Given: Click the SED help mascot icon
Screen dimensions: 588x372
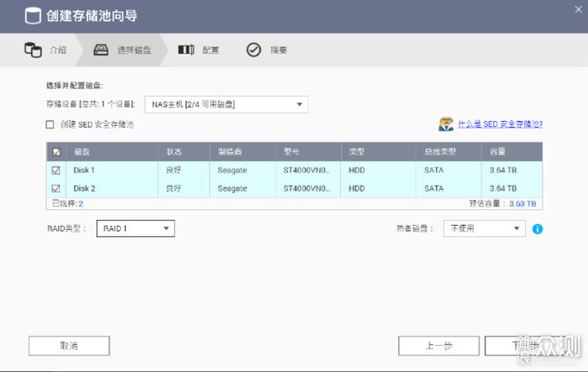Looking at the screenshot, I should pos(446,124).
